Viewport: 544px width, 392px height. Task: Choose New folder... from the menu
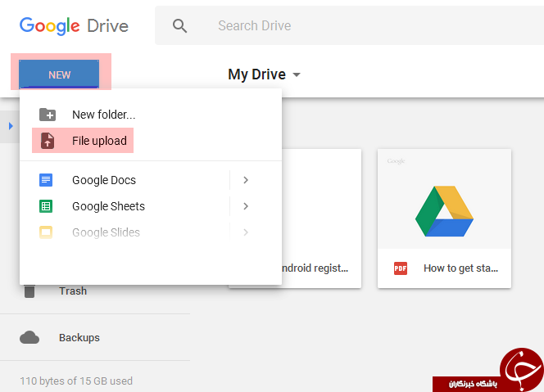point(104,115)
